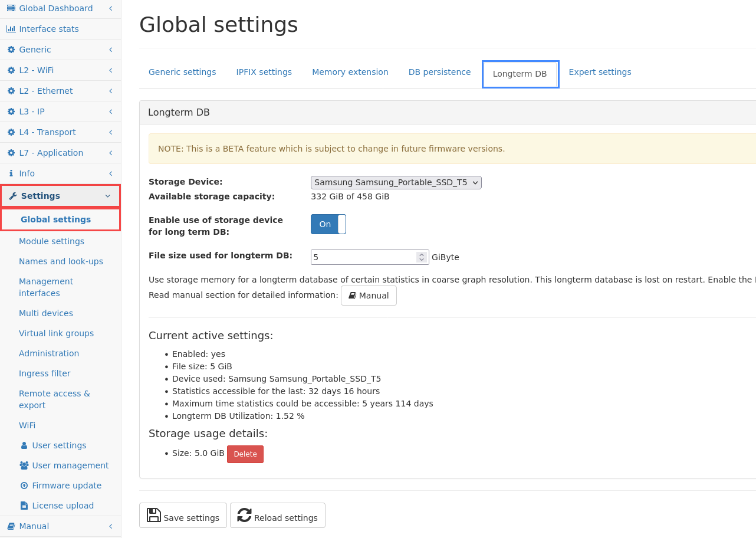This screenshot has height=538, width=756.
Task: Click the BETA feature note text
Action: [x=331, y=149]
